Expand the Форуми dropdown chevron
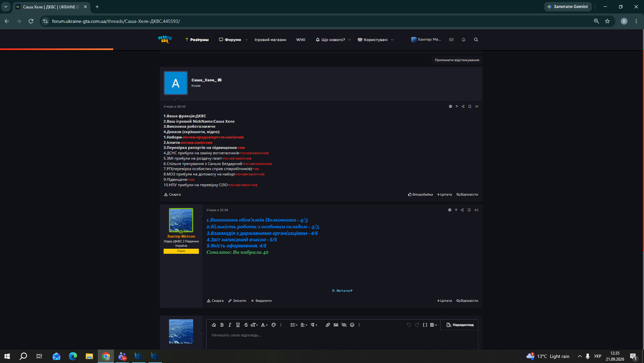Screen dimensions: 644x363 point(247,40)
